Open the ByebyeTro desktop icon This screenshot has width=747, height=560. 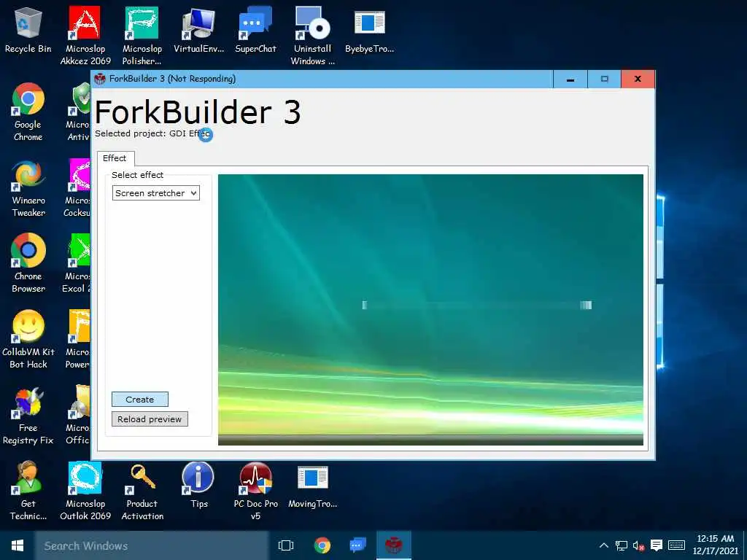[x=369, y=31]
